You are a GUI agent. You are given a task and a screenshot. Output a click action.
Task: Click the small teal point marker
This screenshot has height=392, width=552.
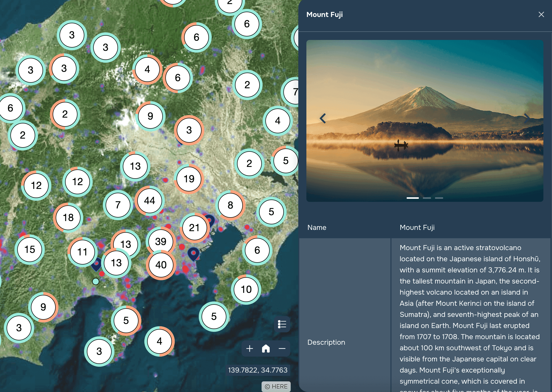coord(96,281)
